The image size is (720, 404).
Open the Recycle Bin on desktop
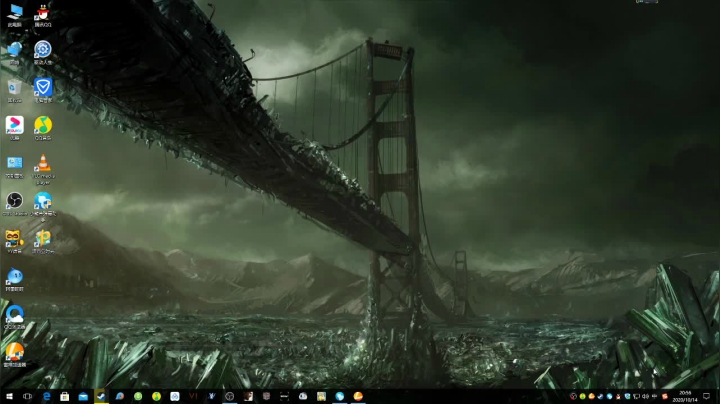coord(15,90)
